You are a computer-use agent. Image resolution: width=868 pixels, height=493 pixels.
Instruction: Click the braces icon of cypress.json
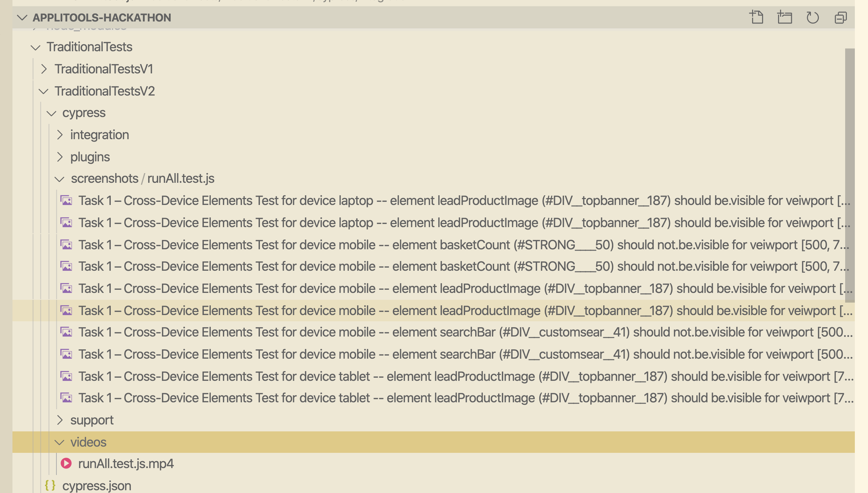pyautogui.click(x=50, y=485)
